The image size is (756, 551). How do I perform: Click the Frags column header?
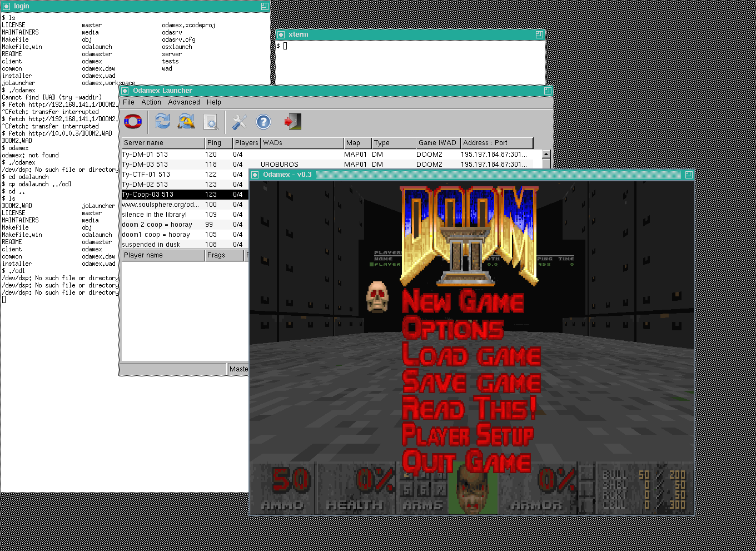click(225, 255)
